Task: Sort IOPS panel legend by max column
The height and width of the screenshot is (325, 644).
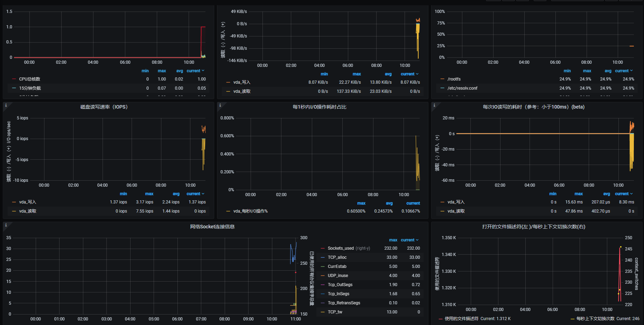Action: click(149, 194)
